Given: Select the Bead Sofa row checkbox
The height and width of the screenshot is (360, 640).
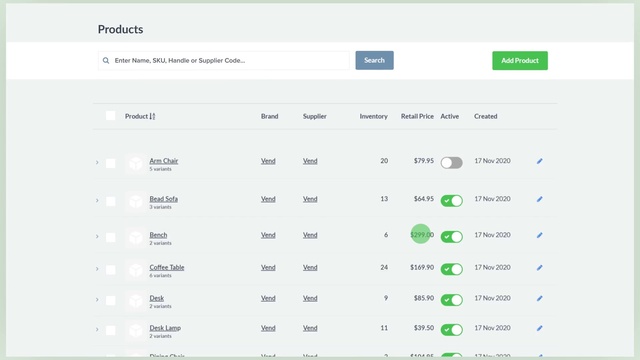Looking at the screenshot, I should click(111, 202).
